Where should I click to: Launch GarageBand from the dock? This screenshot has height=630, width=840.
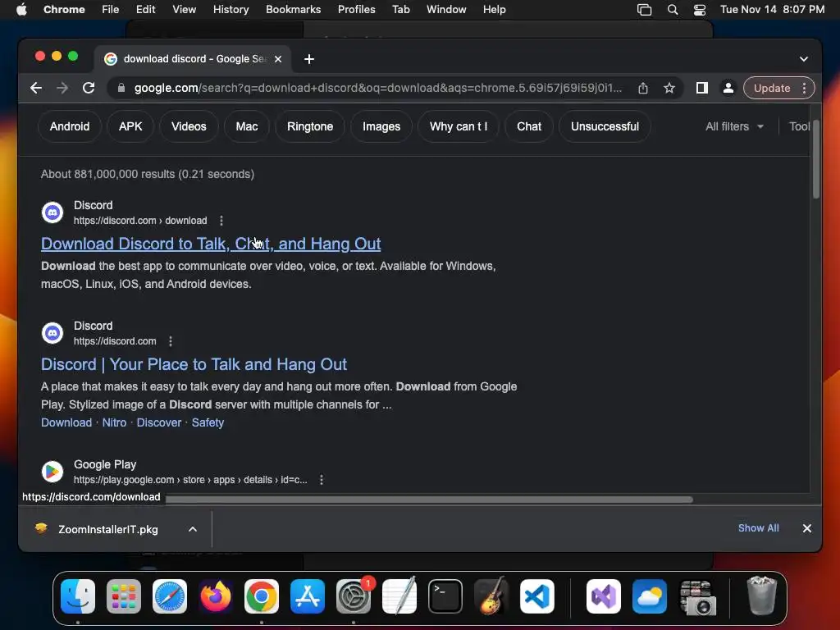pyautogui.click(x=491, y=596)
